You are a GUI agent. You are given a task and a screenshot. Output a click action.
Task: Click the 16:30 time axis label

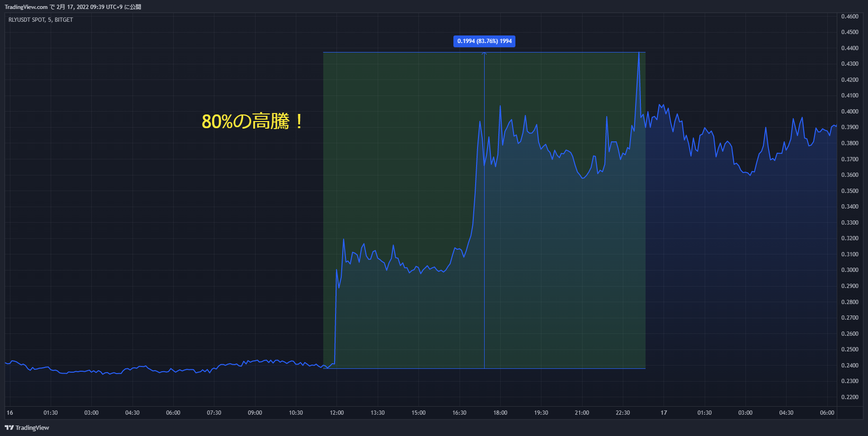459,413
